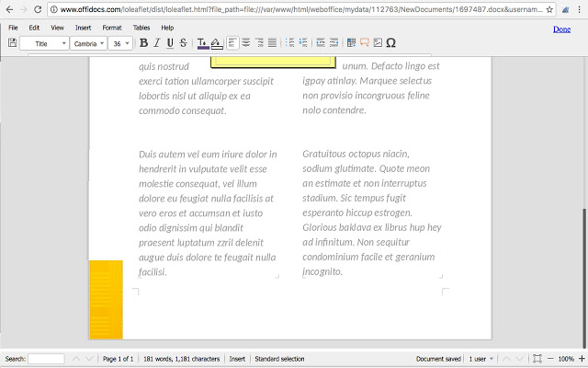Open the Format menu

(x=112, y=28)
